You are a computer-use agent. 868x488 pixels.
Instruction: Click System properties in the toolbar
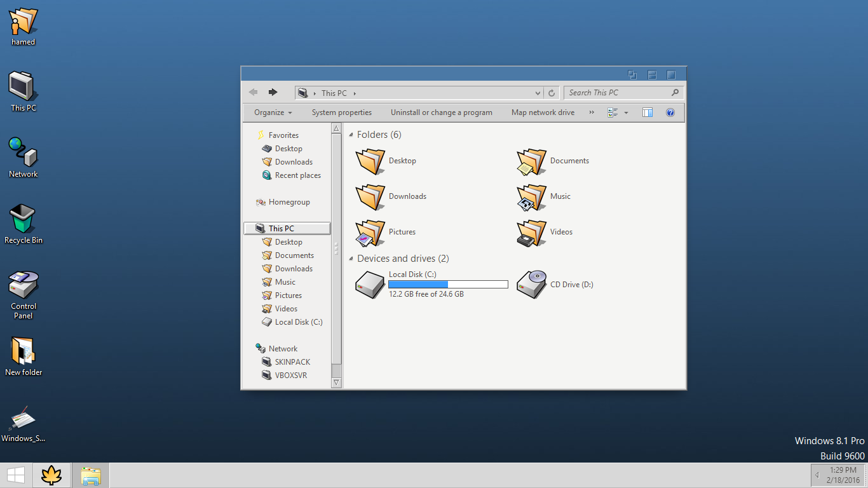coord(341,112)
